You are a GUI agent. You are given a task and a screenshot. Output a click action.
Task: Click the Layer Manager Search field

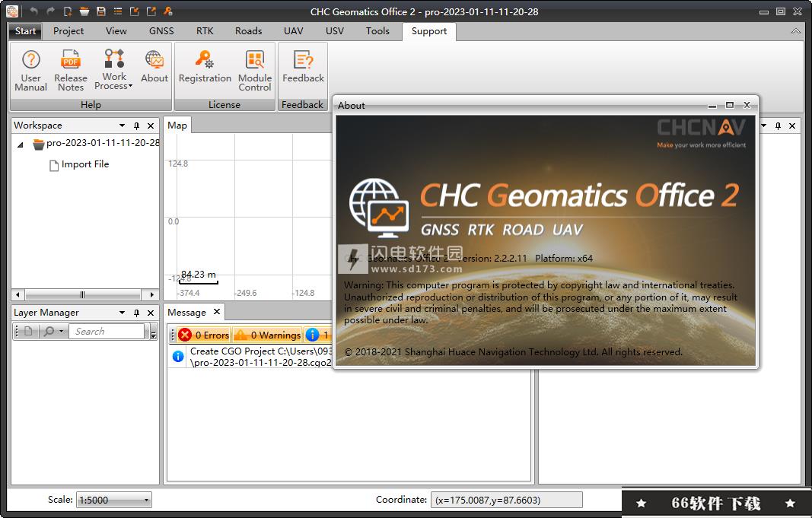pyautogui.click(x=106, y=331)
